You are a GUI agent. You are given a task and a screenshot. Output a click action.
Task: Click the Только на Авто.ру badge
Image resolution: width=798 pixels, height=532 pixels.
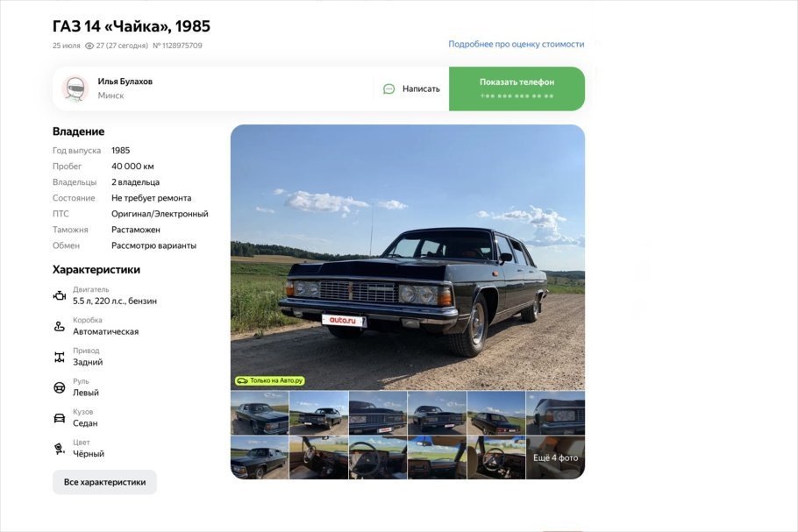click(270, 380)
